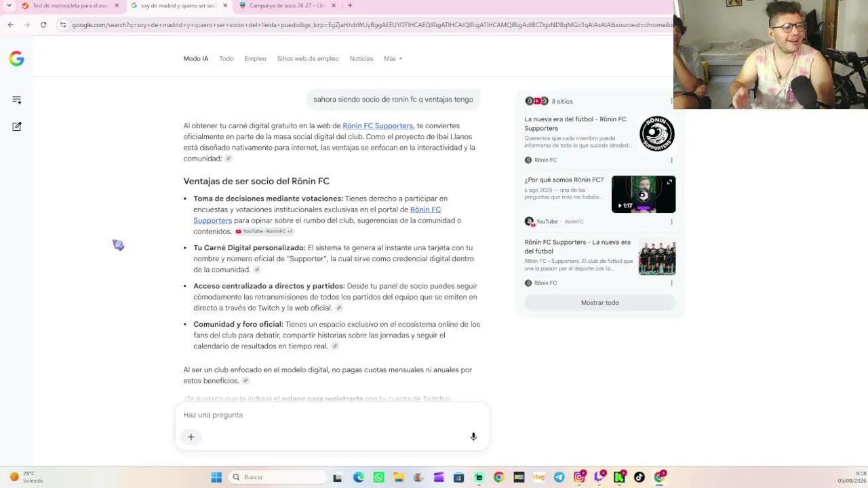Select the 'Empleo' search tab
This screenshot has height=488, width=868.
pyautogui.click(x=255, y=59)
